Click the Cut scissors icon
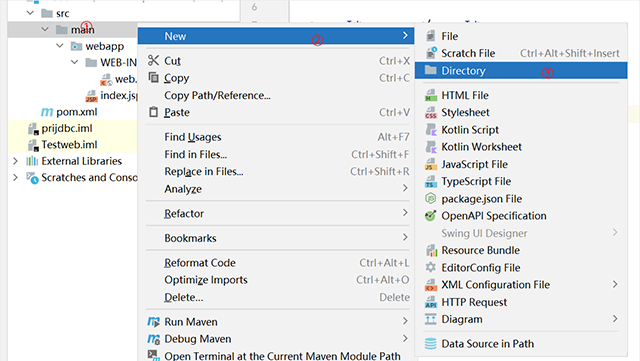The height and width of the screenshot is (361, 640). point(153,60)
